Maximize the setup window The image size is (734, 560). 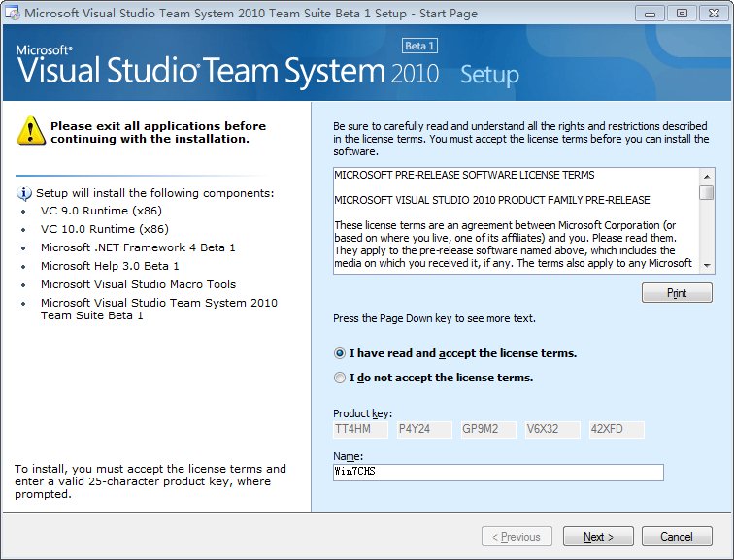point(682,13)
